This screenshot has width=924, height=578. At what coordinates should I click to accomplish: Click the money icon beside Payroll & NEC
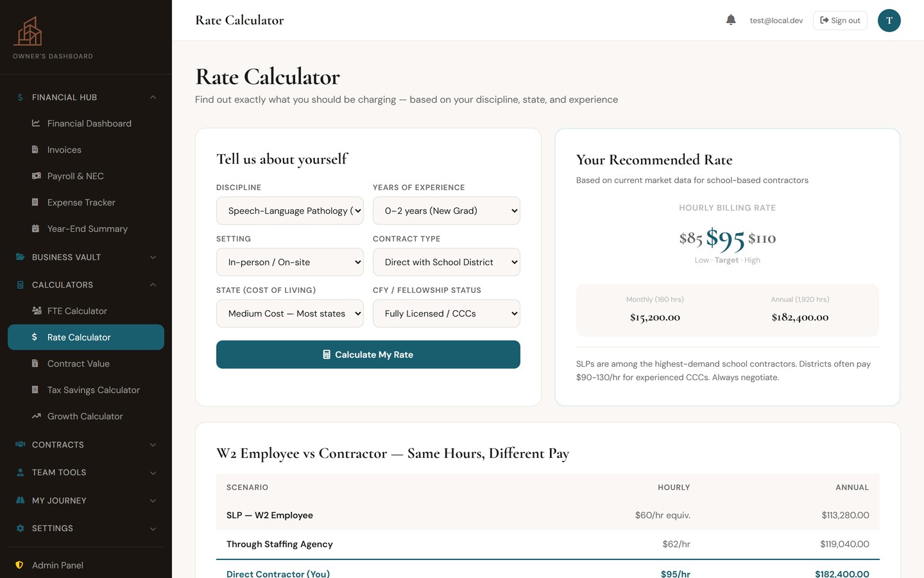36,176
